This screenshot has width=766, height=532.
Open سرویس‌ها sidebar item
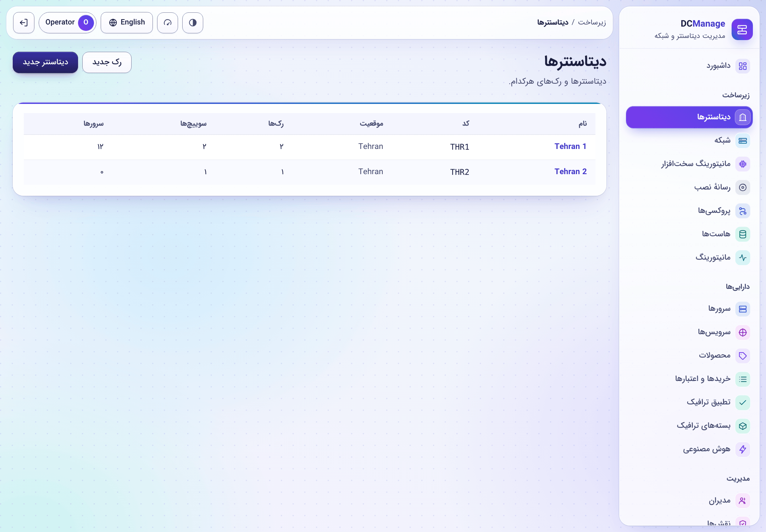[x=689, y=332]
